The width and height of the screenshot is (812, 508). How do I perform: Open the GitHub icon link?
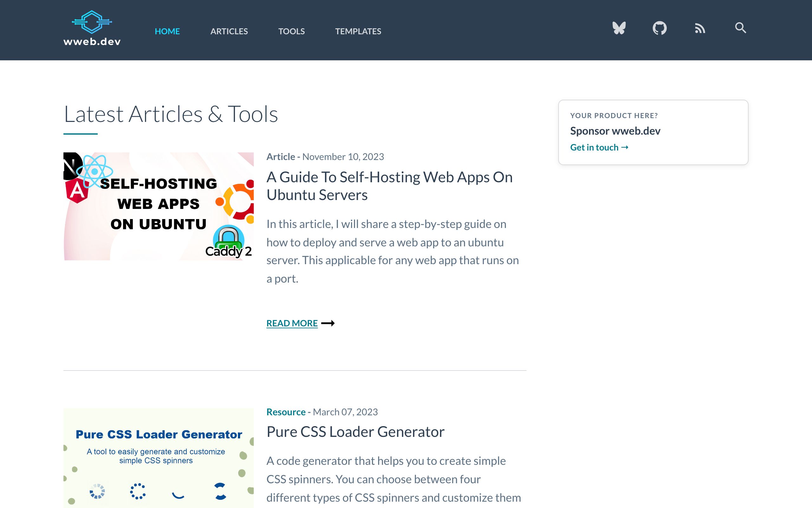(660, 28)
